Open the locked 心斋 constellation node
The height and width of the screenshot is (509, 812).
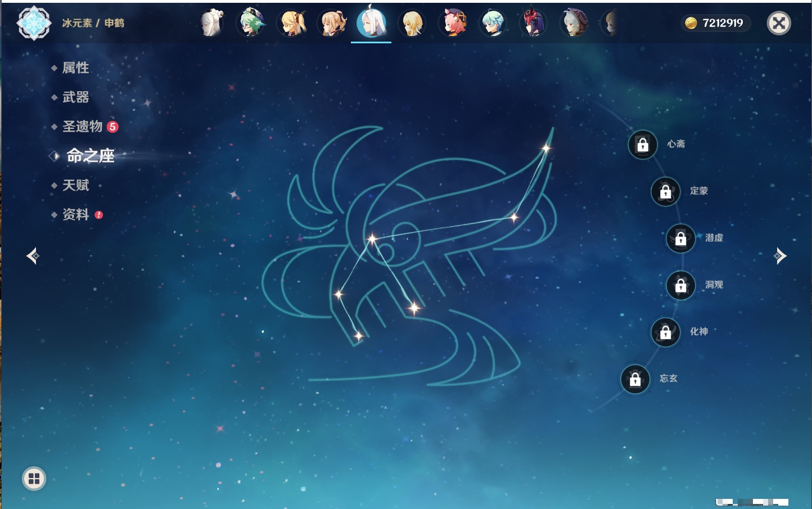643,145
